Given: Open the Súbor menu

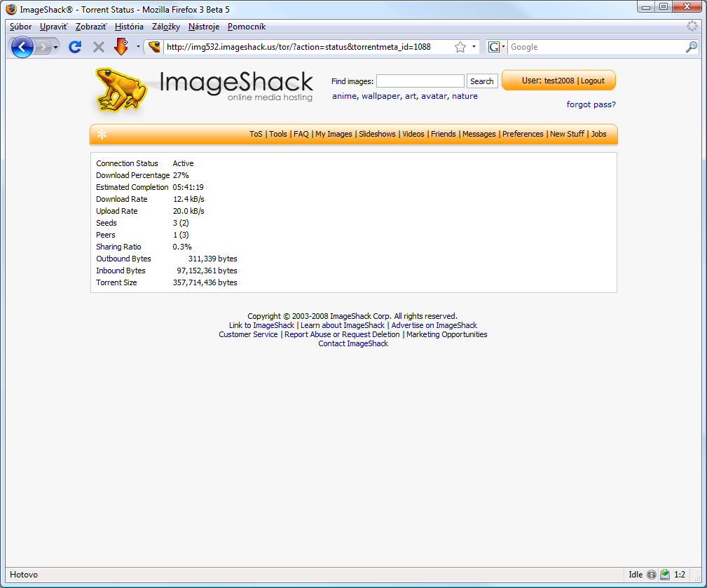Looking at the screenshot, I should coord(21,27).
